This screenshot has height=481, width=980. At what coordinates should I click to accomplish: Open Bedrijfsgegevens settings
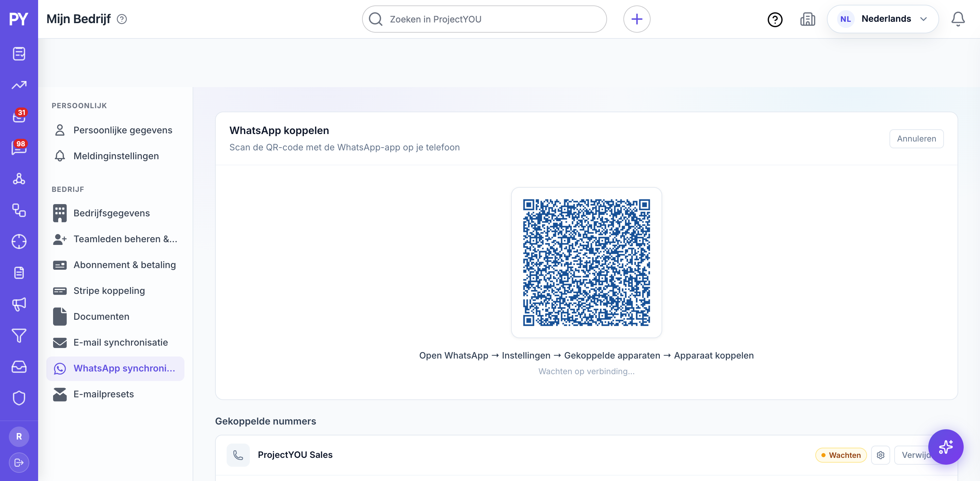click(115, 213)
